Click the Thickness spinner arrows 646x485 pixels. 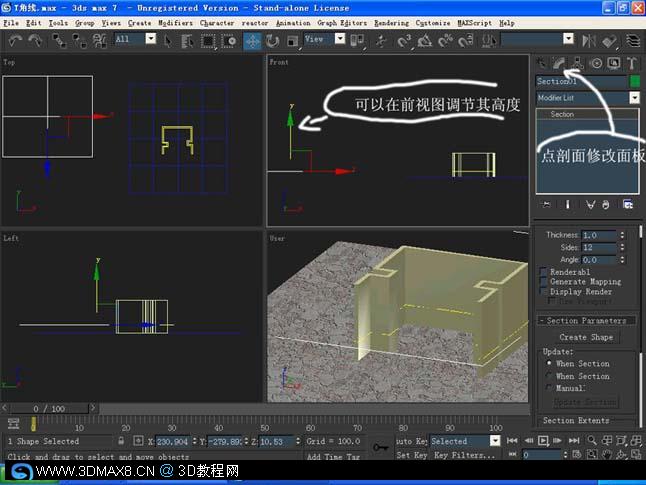pyautogui.click(x=622, y=235)
